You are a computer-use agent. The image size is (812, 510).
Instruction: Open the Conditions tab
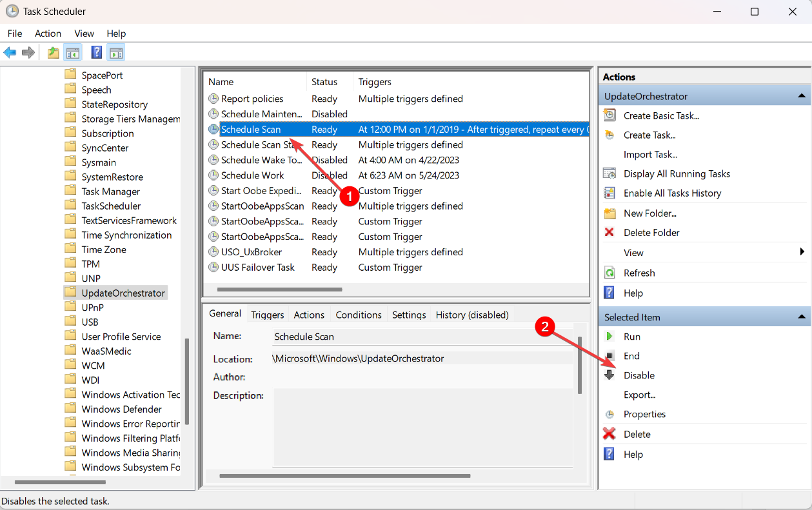click(x=359, y=315)
